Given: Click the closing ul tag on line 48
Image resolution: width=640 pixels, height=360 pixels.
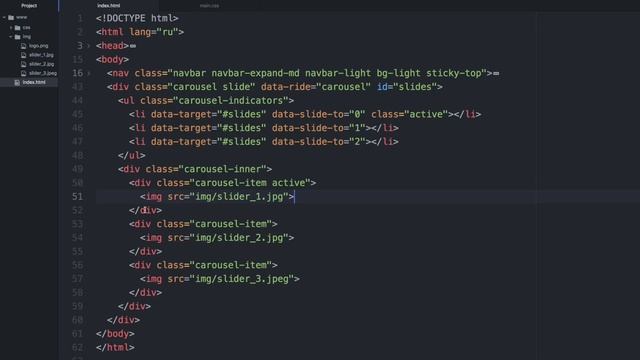Looking at the screenshot, I should [x=132, y=156].
